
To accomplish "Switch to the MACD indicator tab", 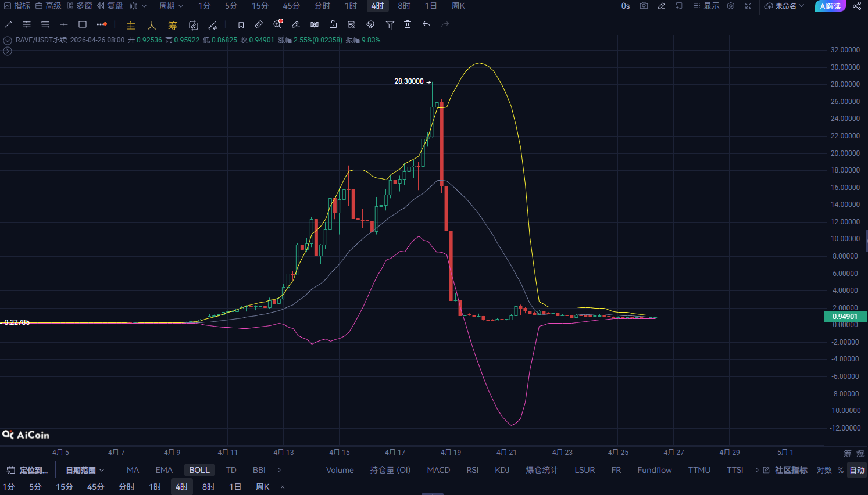I will click(x=438, y=470).
